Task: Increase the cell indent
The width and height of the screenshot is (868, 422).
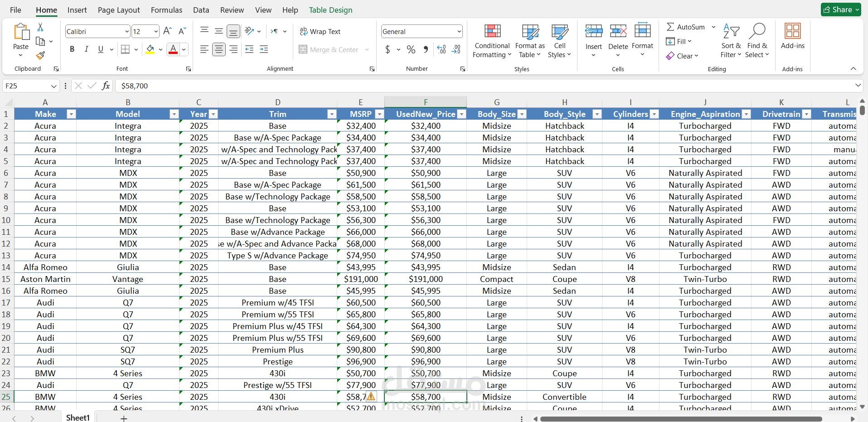Action: [264, 49]
